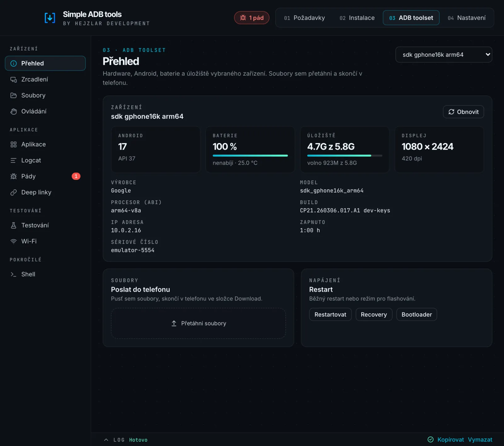Click the Pády bug icon in sidebar
This screenshot has height=446, width=504.
tap(14, 176)
